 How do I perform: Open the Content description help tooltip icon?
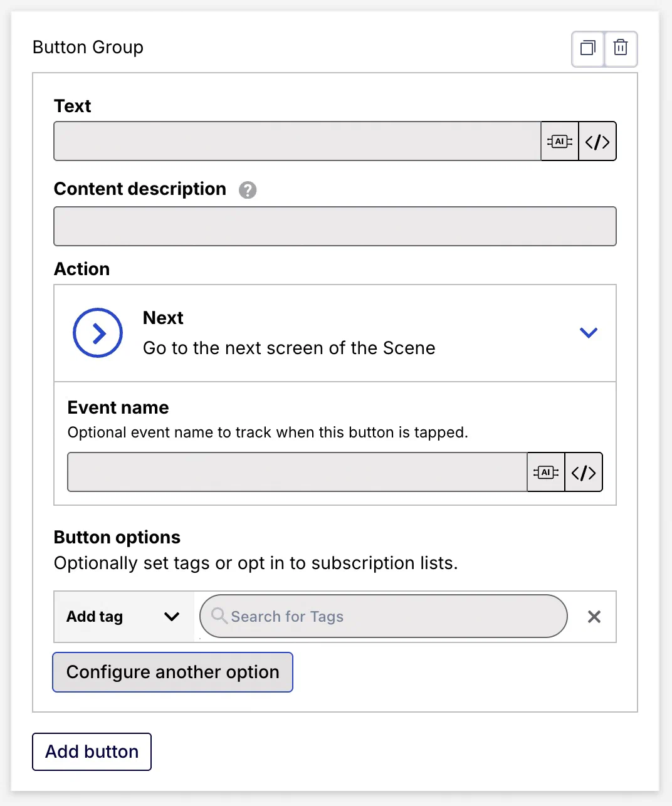tap(248, 190)
